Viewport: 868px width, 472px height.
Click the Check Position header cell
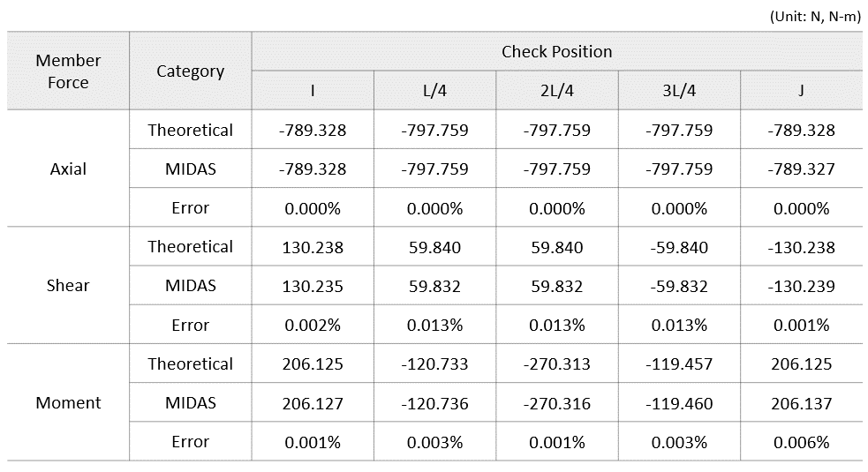click(x=556, y=52)
